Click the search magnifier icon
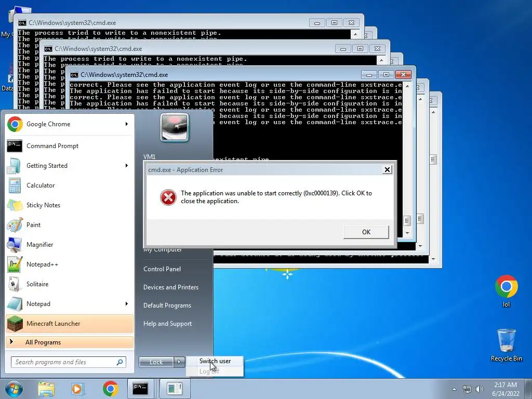 (119, 362)
